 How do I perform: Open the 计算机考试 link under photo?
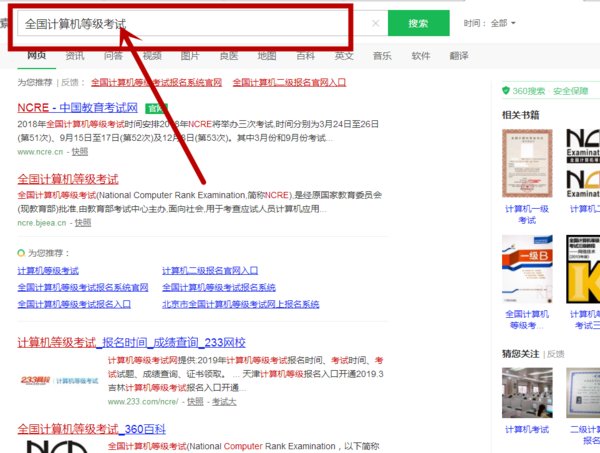pos(527,430)
